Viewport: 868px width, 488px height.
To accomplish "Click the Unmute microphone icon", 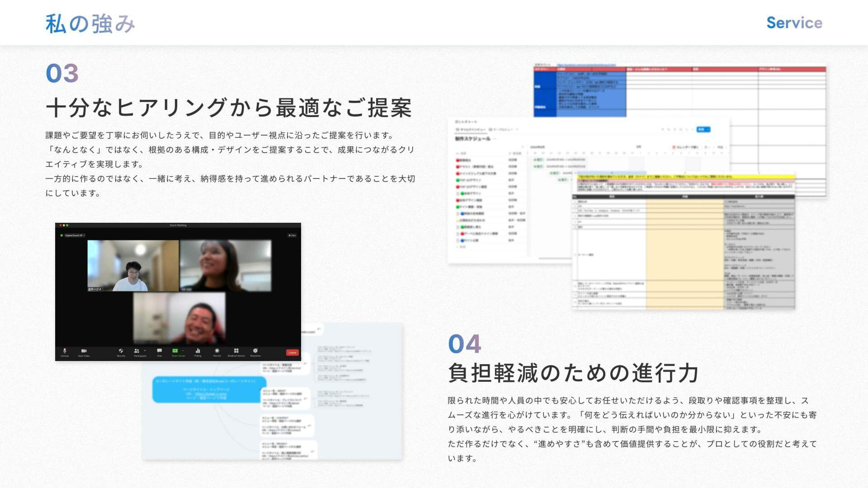I will click(x=65, y=351).
